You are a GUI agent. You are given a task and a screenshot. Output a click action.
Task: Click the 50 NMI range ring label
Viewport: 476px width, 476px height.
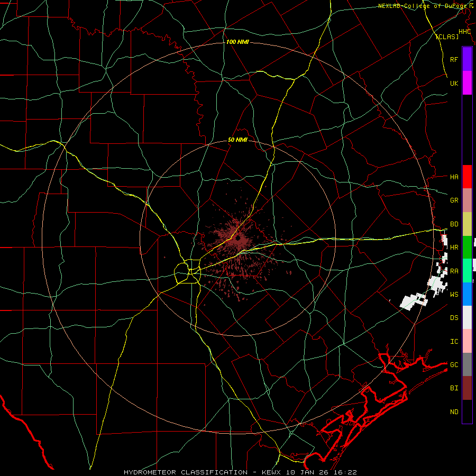237,140
